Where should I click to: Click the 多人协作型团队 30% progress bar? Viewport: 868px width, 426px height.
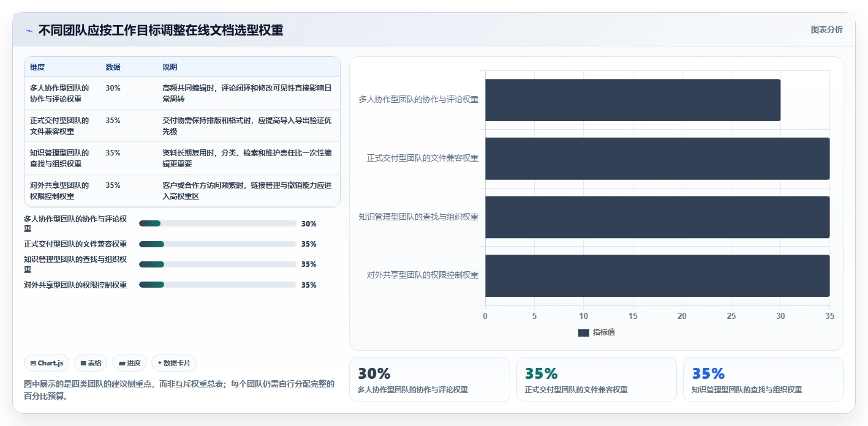pyautogui.click(x=217, y=223)
